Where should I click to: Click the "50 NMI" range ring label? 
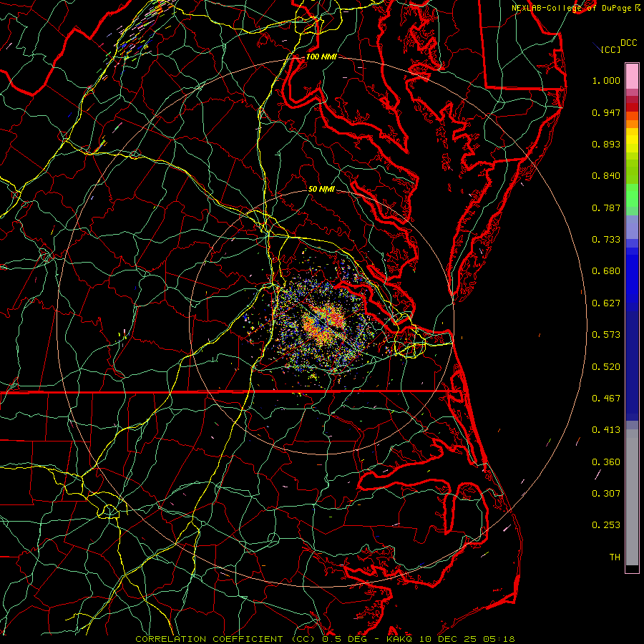click(321, 189)
